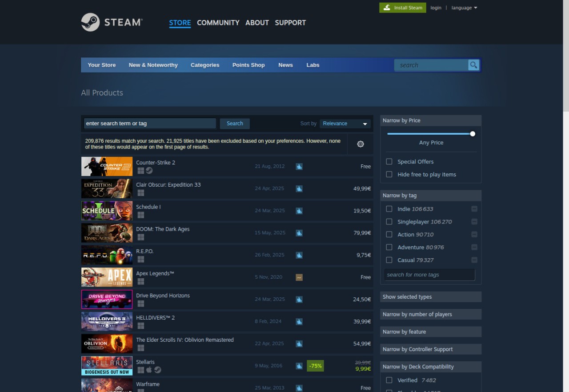Tick the Adventure tag checkbox
569x392 pixels.
pyautogui.click(x=389, y=247)
